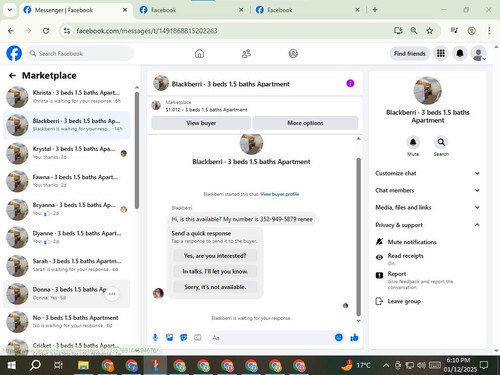Expand Customize chat section
The image size is (500, 375).
click(x=428, y=173)
